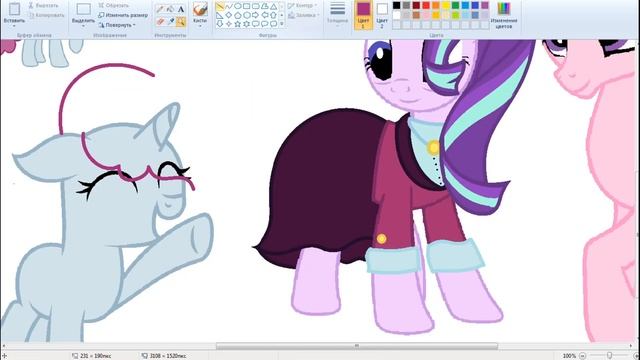Select the Pencil tool
The height and width of the screenshot is (360, 640).
click(160, 9)
